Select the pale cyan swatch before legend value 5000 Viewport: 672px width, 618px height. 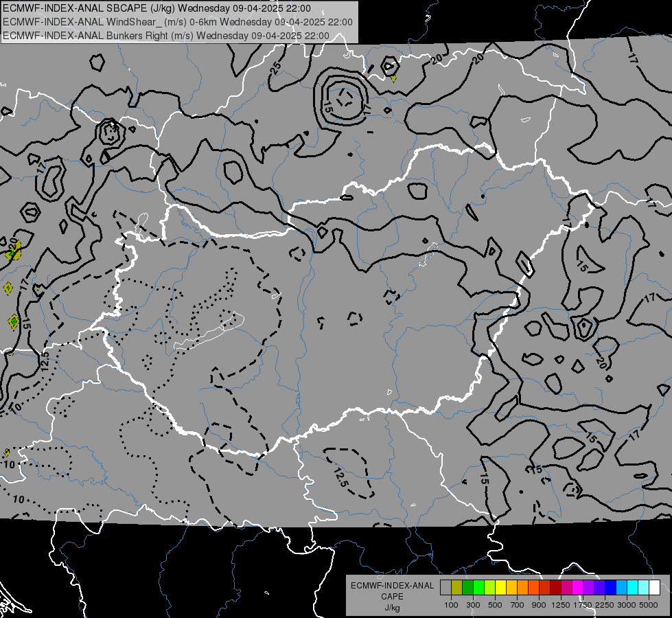coord(644,588)
